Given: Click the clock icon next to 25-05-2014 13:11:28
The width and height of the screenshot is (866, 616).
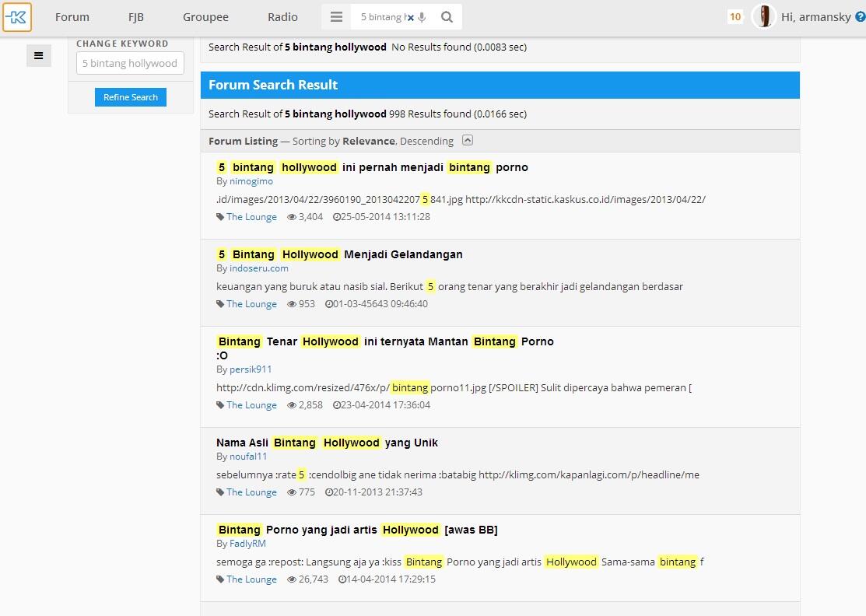Looking at the screenshot, I should click(336, 217).
